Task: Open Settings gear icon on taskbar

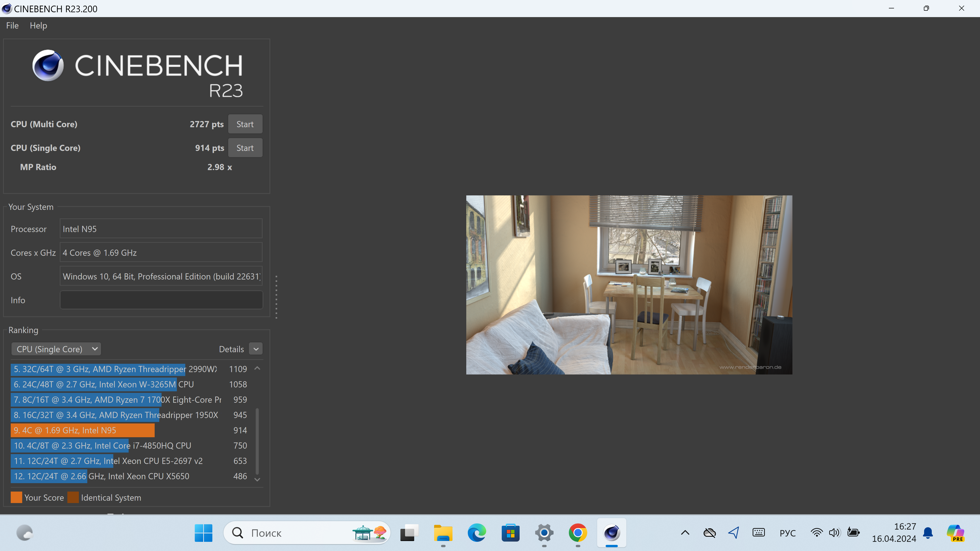Action: point(544,533)
